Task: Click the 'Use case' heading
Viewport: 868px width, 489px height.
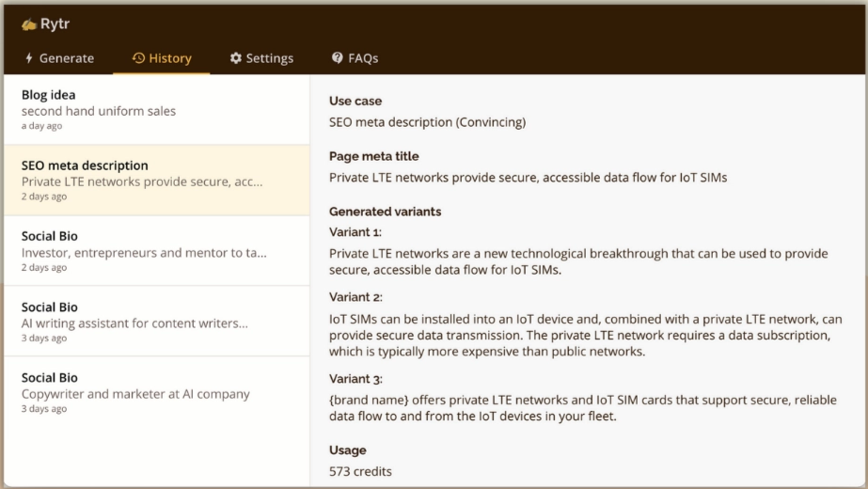Action: pos(355,101)
